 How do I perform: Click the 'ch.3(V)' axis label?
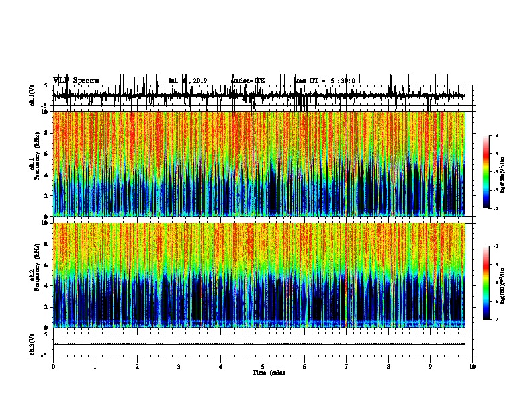tap(32, 345)
